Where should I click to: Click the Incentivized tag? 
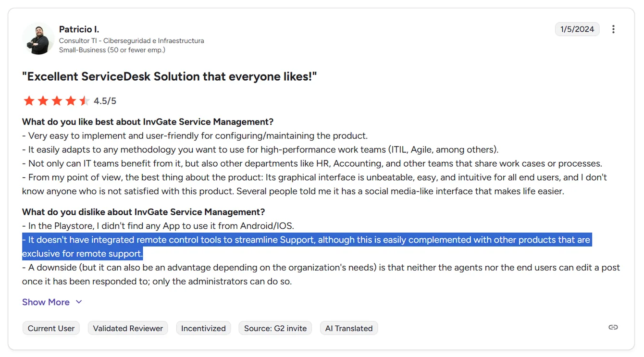click(x=203, y=328)
